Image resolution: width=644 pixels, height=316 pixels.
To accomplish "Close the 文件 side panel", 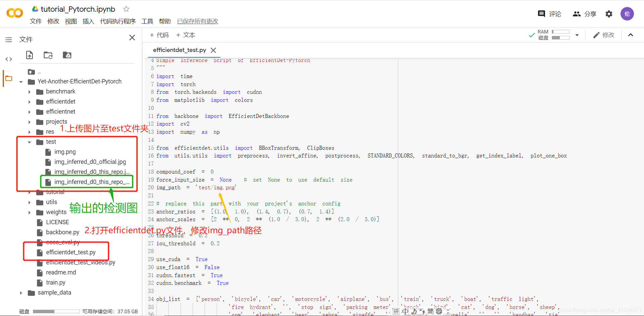I will click(x=132, y=38).
